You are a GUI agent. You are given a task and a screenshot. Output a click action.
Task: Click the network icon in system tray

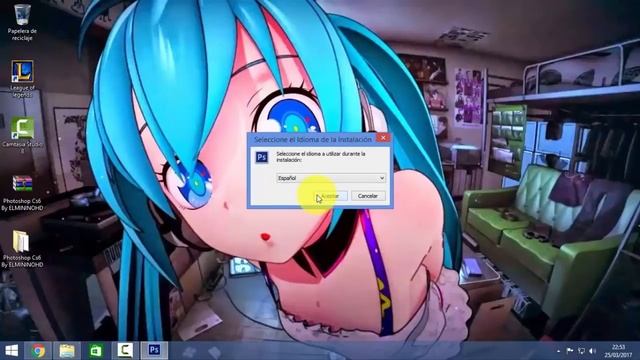pos(581,351)
